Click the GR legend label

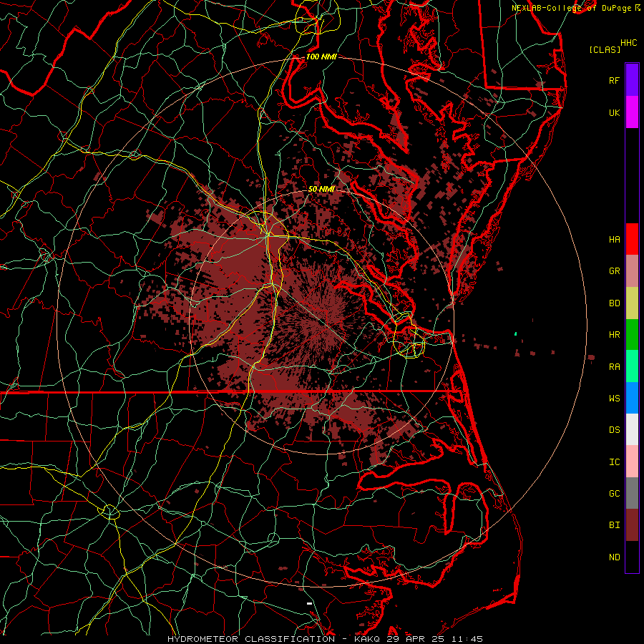(x=614, y=271)
